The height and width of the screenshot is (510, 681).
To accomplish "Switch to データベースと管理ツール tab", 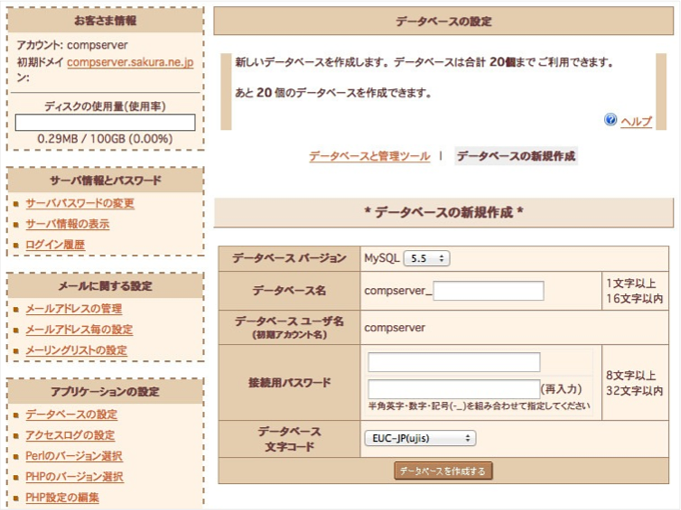I will pos(370,156).
